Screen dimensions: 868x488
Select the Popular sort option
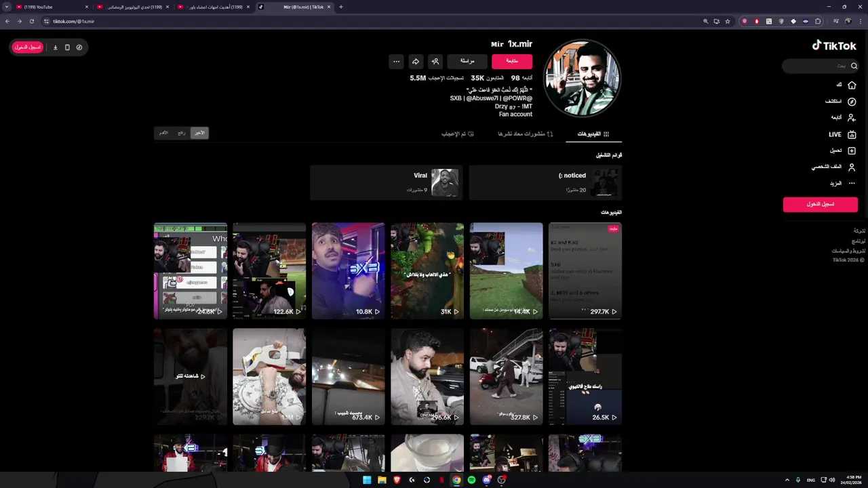[x=182, y=133]
